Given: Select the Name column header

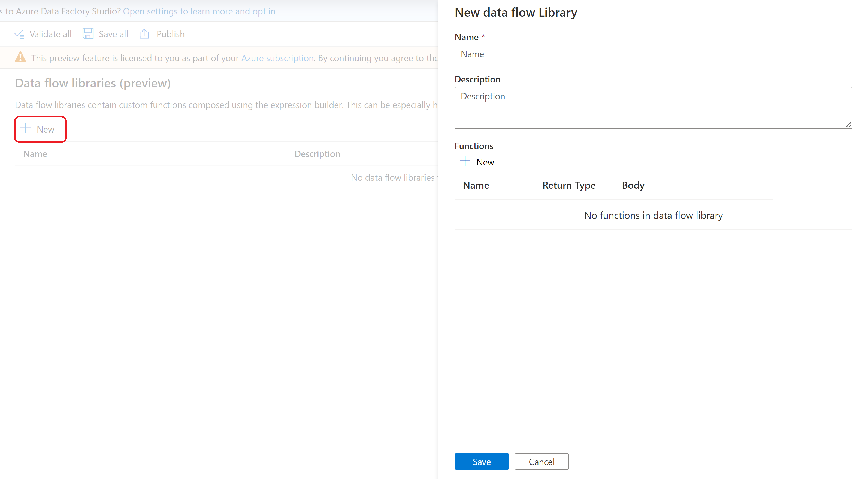Looking at the screenshot, I should click(x=35, y=153).
